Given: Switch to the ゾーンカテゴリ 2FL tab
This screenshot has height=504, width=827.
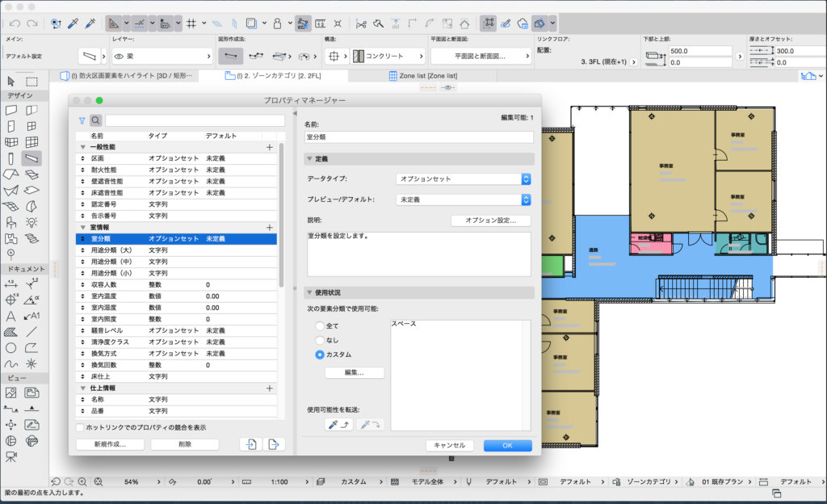Looking at the screenshot, I should click(x=273, y=76).
